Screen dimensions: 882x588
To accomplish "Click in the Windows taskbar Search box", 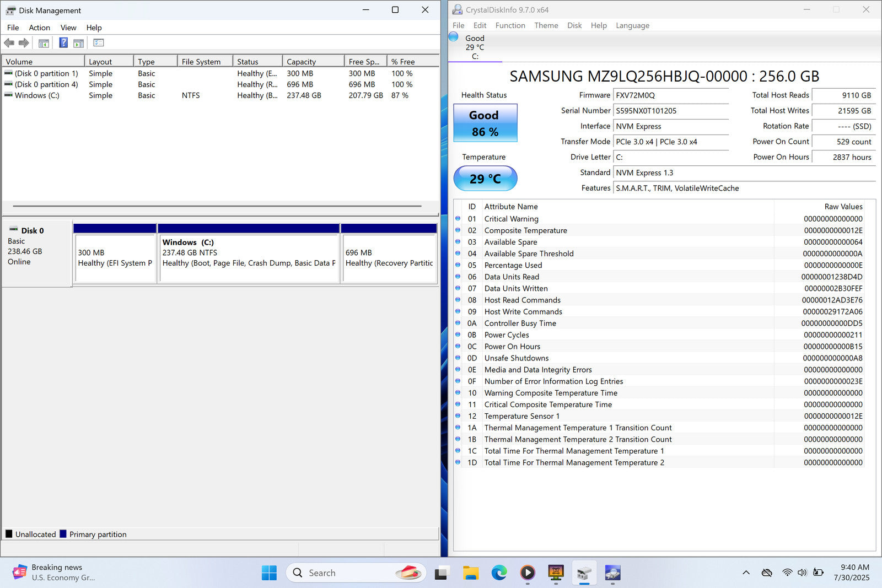I will tap(356, 573).
